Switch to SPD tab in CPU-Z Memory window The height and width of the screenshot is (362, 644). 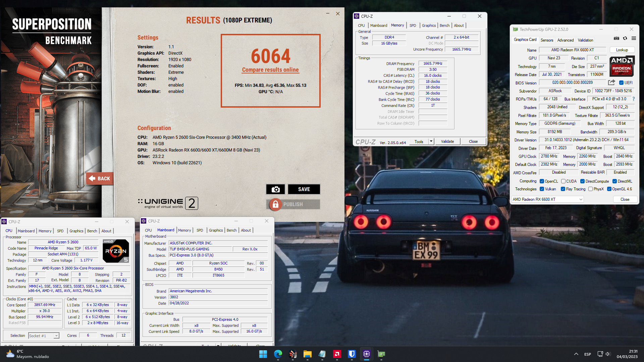(413, 25)
